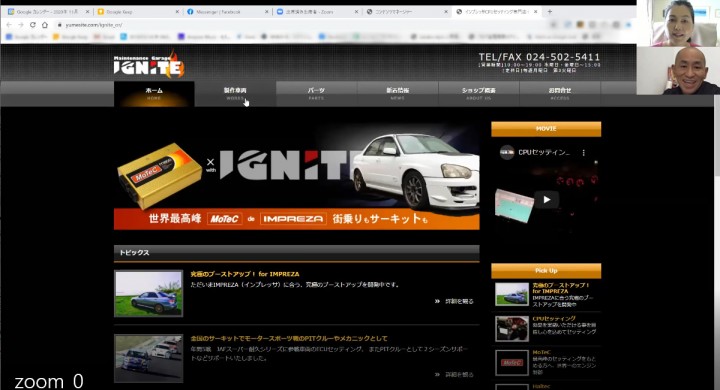Click the Pick Up CPUセッティング thumbnail
Screen dimensions: 720x390
pyautogui.click(x=512, y=329)
